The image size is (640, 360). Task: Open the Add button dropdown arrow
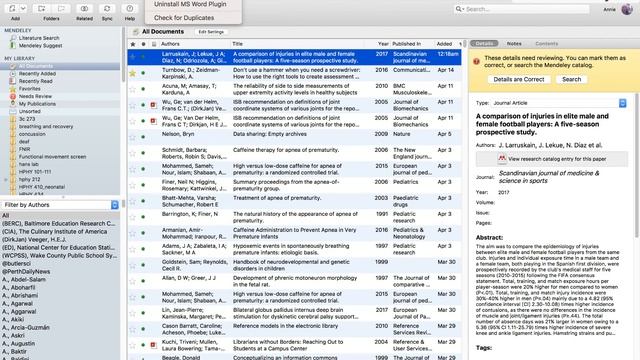pos(23,9)
